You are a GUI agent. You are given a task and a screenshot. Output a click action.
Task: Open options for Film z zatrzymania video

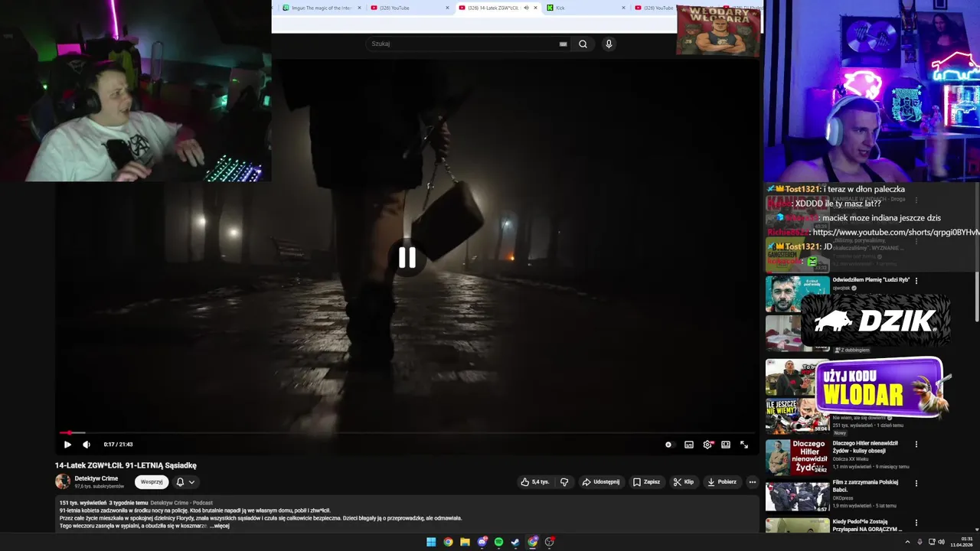pyautogui.click(x=916, y=483)
